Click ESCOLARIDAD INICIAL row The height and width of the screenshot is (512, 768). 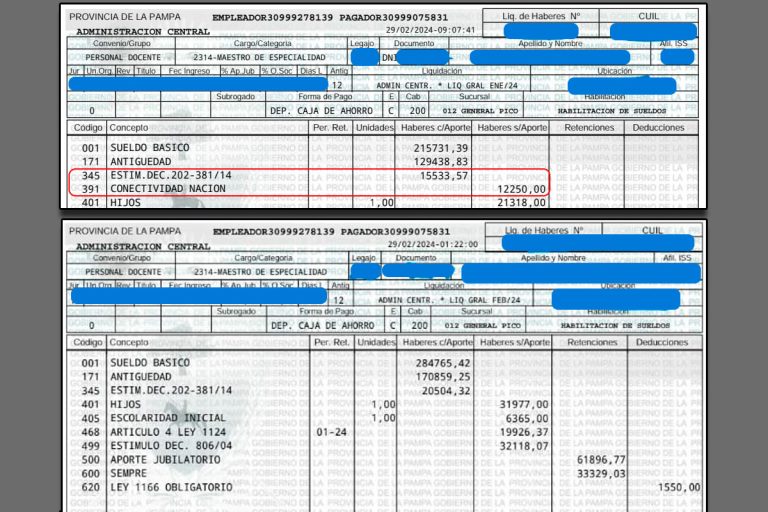[x=384, y=418]
